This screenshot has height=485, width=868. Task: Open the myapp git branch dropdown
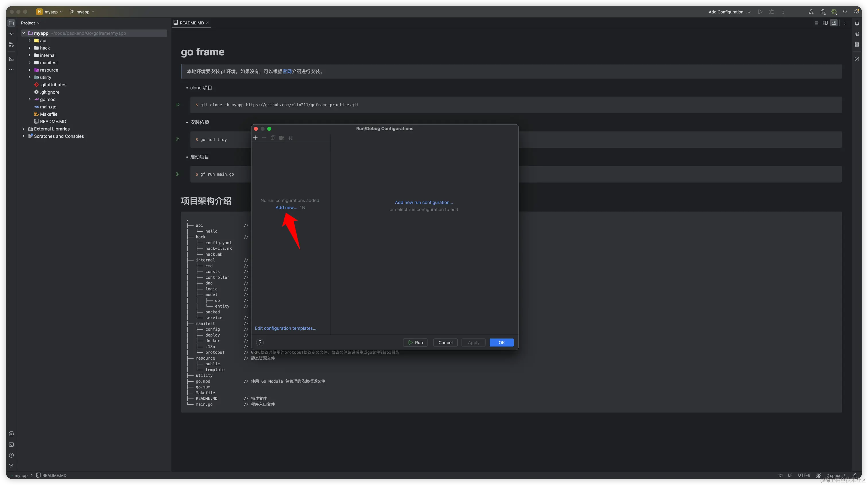82,12
